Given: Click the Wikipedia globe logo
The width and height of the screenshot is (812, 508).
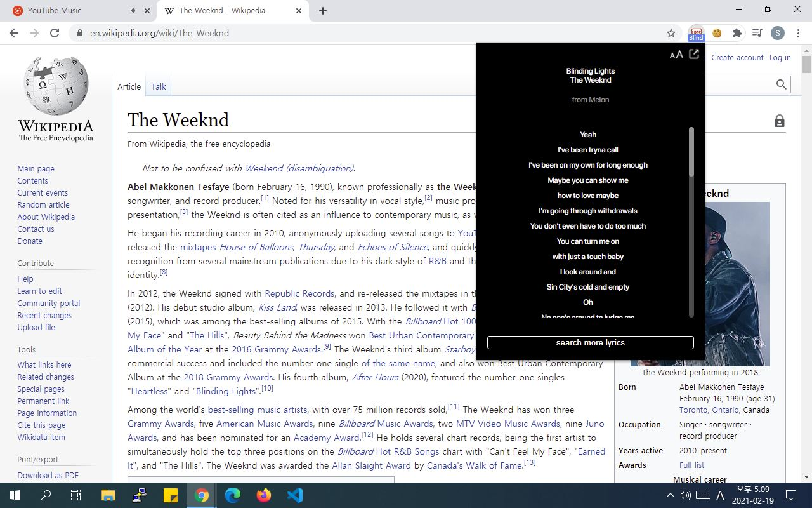Looking at the screenshot, I should click(x=56, y=86).
